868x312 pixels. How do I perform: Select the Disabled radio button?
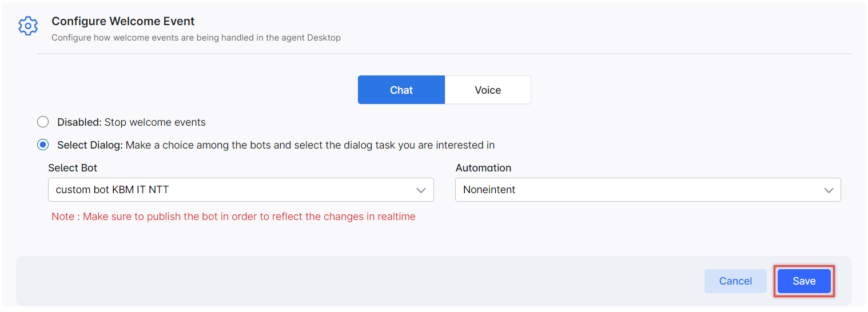tap(43, 122)
